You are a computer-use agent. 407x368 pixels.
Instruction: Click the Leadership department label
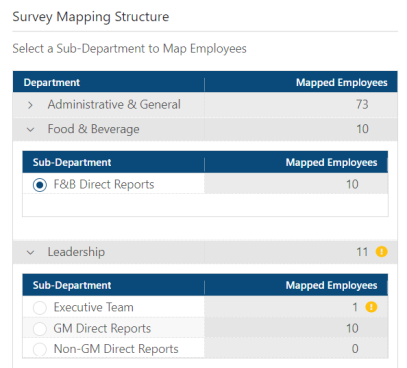76,252
